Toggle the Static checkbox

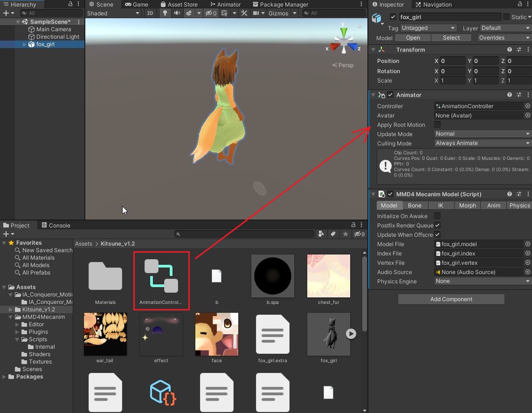point(506,17)
